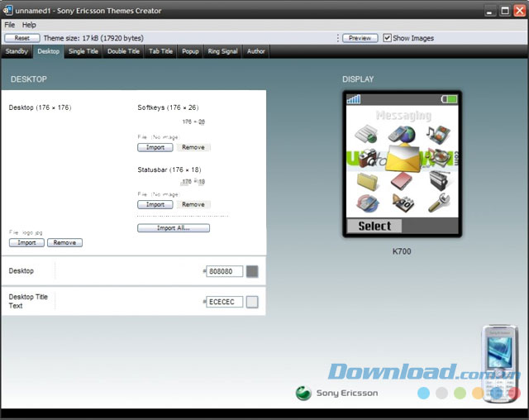Click the Softkeys (176 × 26) label
The width and height of the screenshot is (529, 420).
(168, 107)
